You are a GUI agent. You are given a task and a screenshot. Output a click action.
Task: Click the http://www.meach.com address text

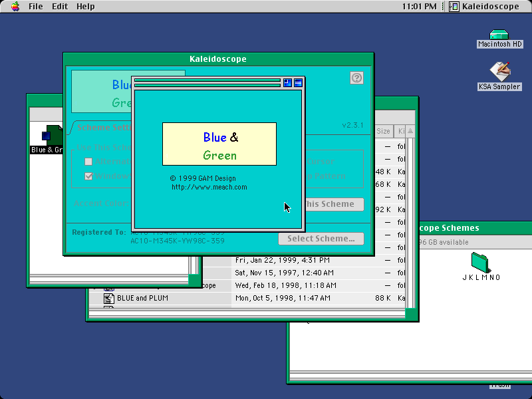click(209, 188)
